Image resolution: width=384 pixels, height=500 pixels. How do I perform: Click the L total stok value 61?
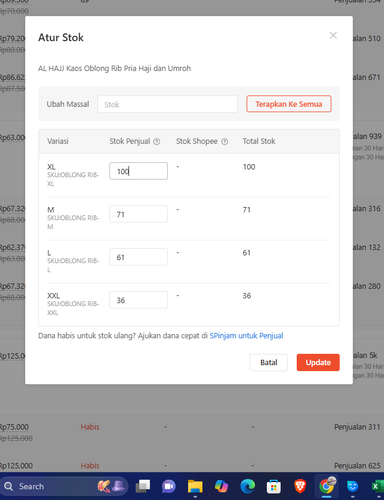point(247,253)
